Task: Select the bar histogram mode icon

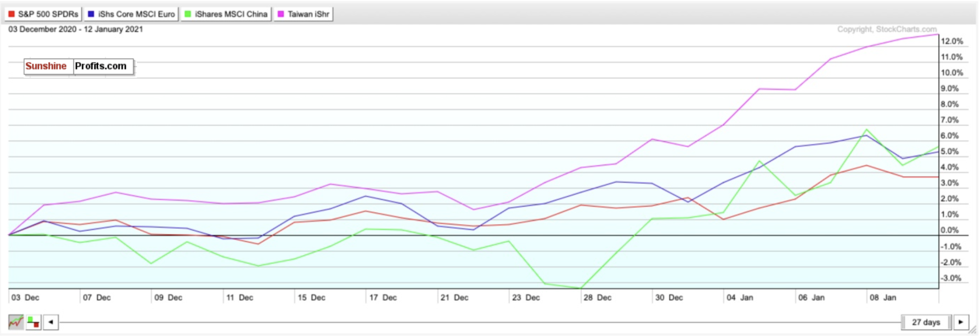Action: (33, 322)
